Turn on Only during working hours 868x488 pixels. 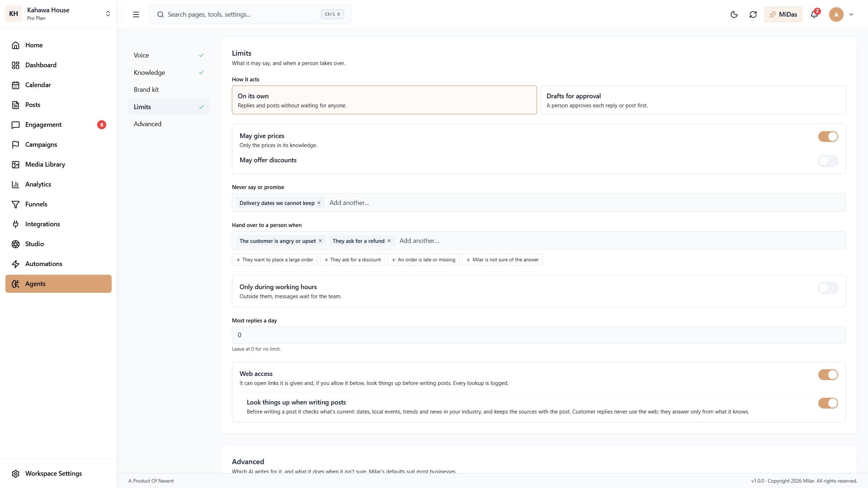point(828,288)
